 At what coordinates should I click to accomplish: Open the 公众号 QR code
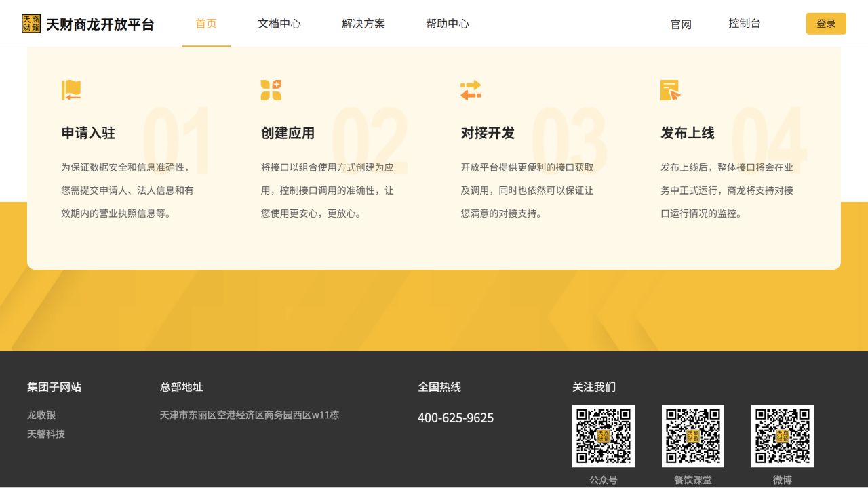click(x=604, y=436)
